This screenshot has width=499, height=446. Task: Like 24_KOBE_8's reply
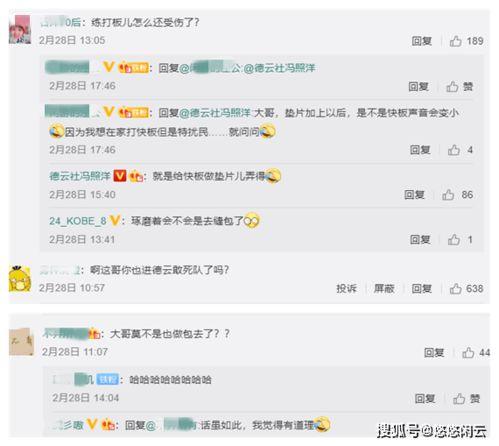[x=454, y=239]
